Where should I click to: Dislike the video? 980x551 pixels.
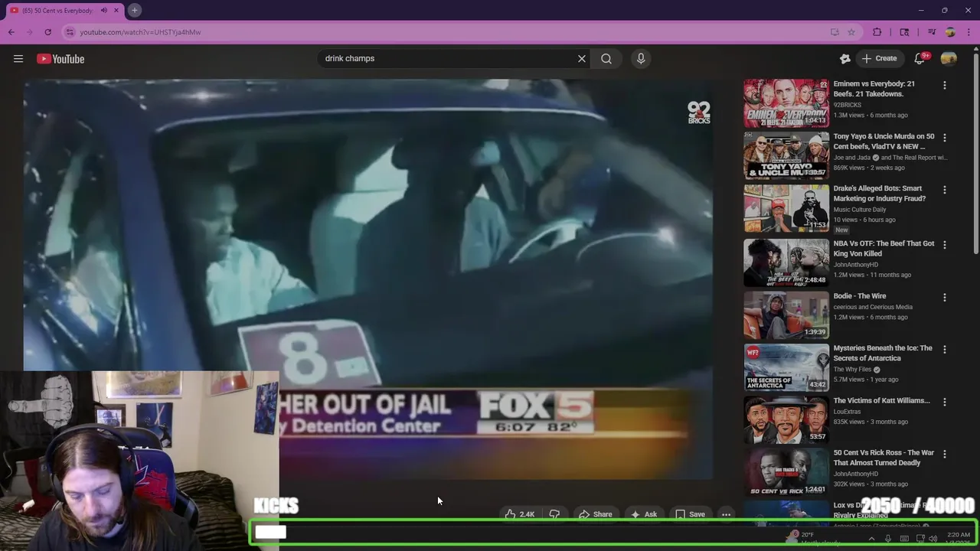pos(554,514)
